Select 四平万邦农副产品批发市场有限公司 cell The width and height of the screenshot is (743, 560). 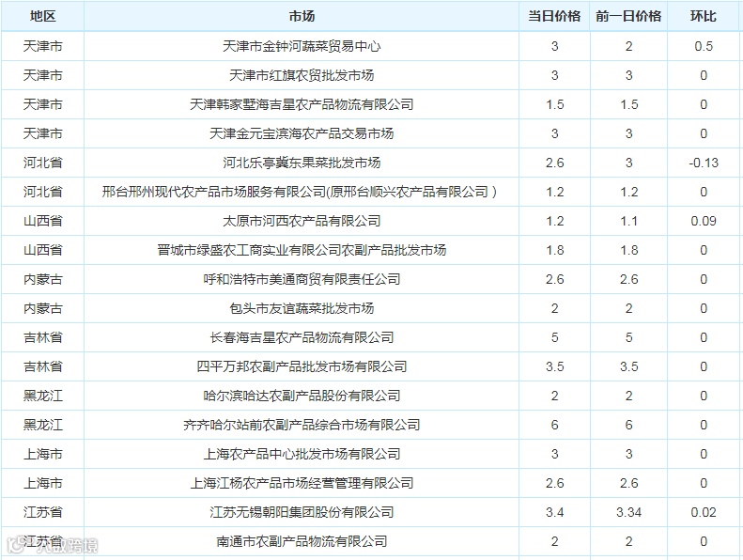pyautogui.click(x=302, y=366)
